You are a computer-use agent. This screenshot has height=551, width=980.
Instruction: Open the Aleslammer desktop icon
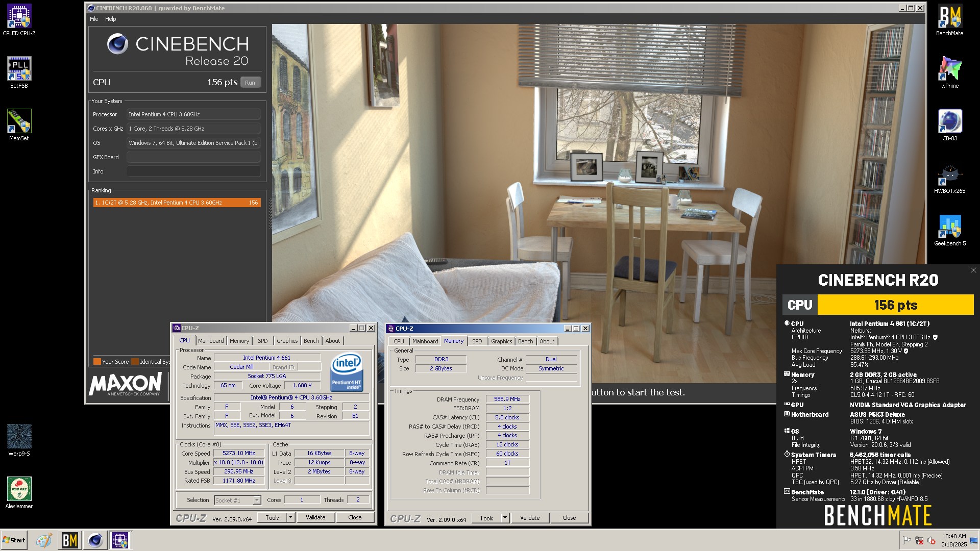19,493
